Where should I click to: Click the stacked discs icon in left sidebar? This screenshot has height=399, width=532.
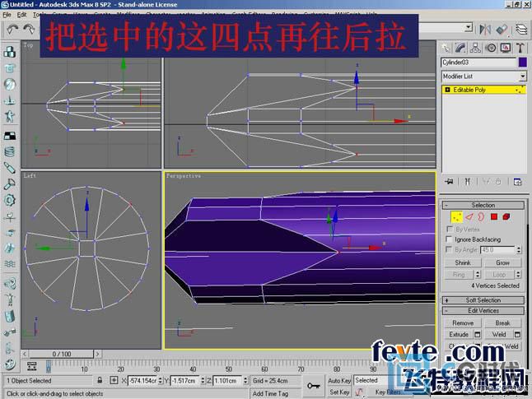tap(10, 151)
